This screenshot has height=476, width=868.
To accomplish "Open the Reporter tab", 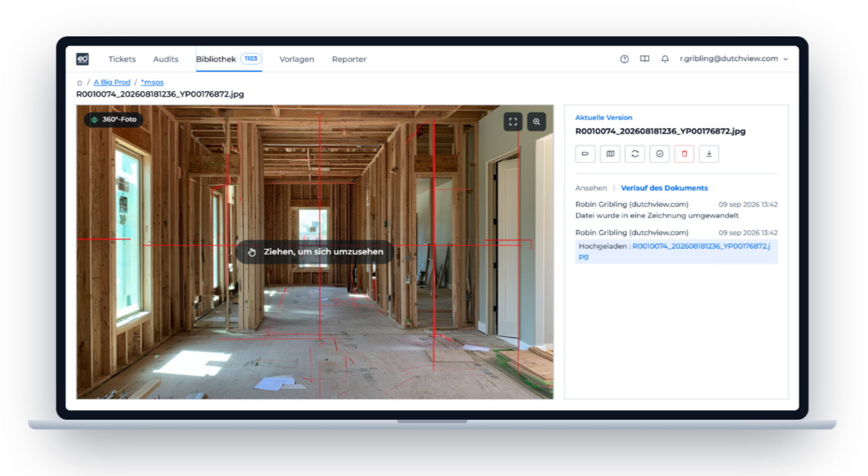I will point(349,59).
